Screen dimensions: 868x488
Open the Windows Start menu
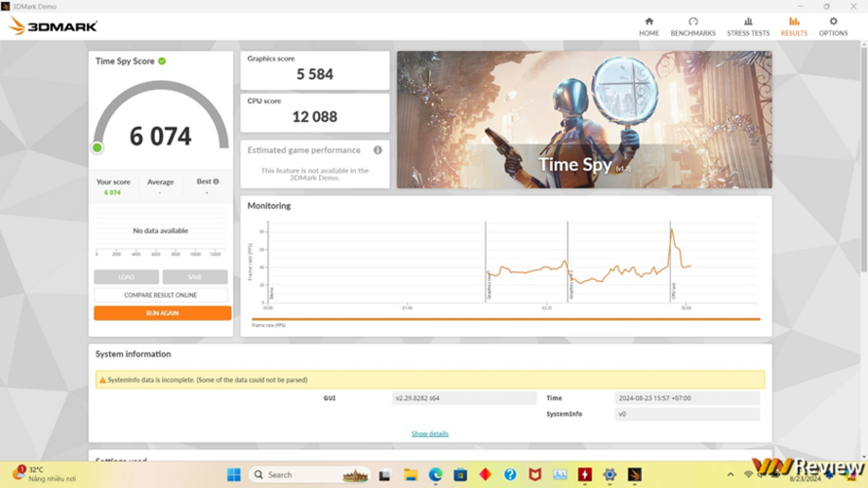[x=234, y=474]
